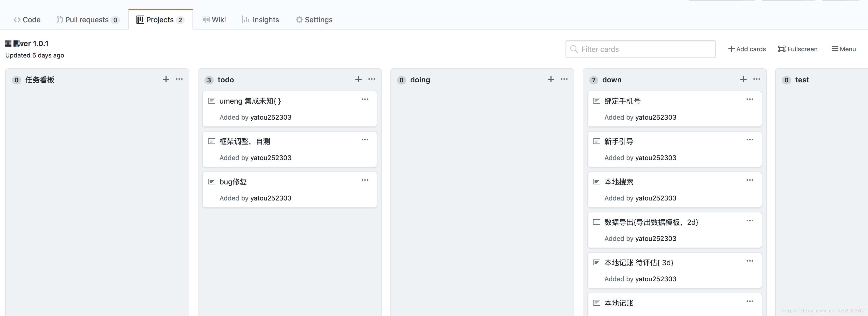Open the Wiki tab

[214, 20]
